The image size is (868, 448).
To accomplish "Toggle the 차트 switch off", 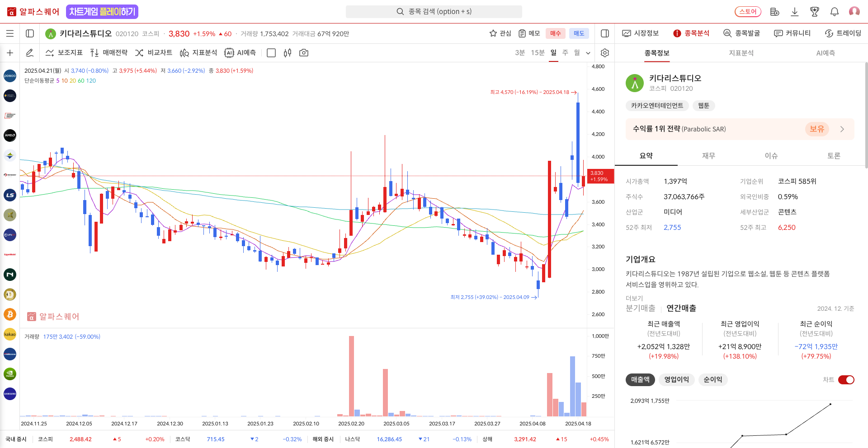I will (846, 380).
